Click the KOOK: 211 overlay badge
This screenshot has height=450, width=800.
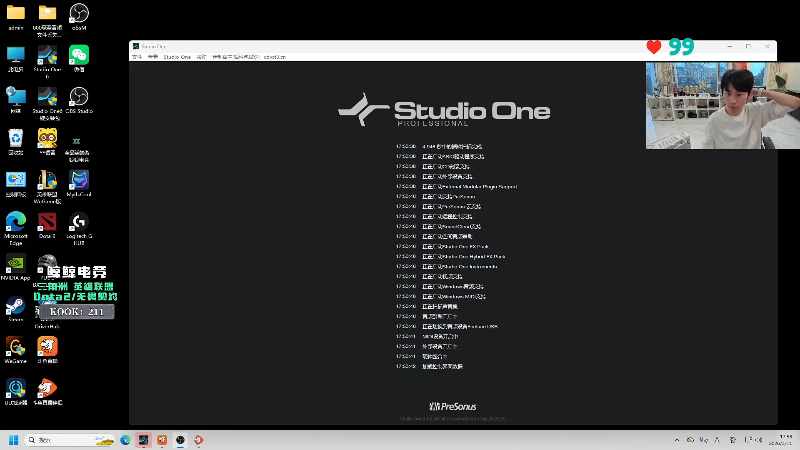77,311
